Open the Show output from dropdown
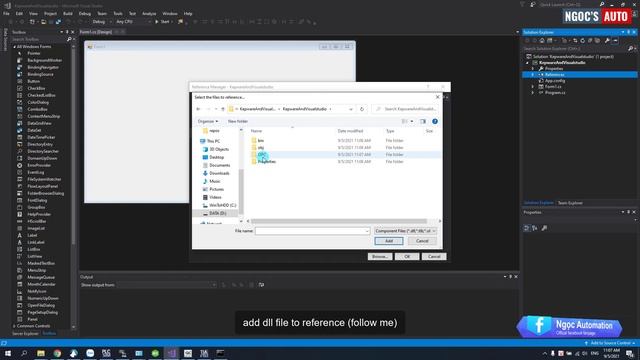The image size is (640, 360). click(167, 285)
